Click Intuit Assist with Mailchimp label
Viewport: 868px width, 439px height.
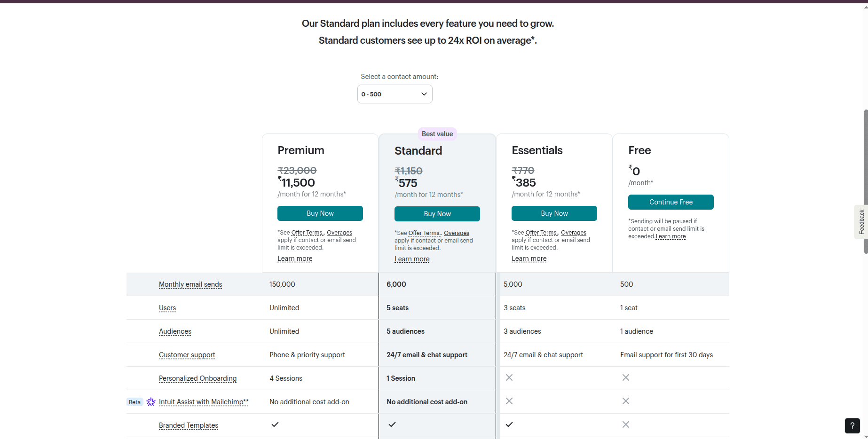[x=204, y=402]
